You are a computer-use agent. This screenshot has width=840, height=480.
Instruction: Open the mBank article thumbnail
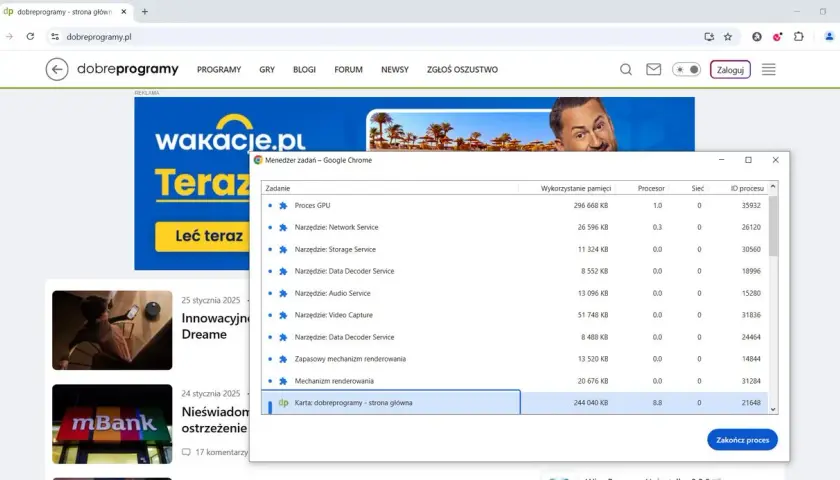[112, 424]
